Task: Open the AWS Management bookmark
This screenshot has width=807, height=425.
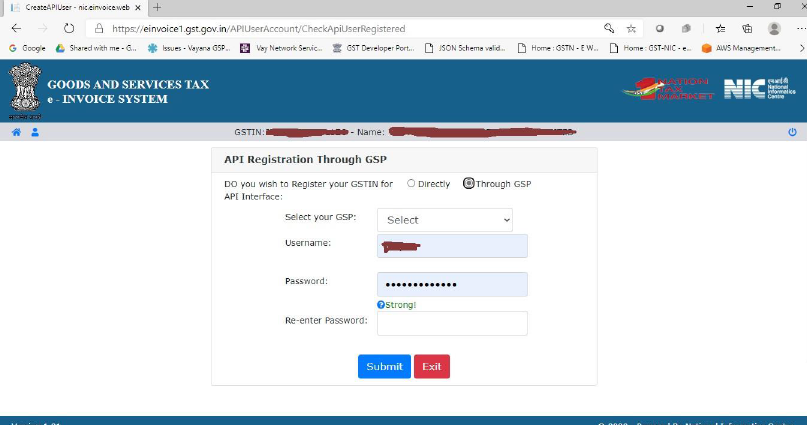Action: tap(740, 47)
